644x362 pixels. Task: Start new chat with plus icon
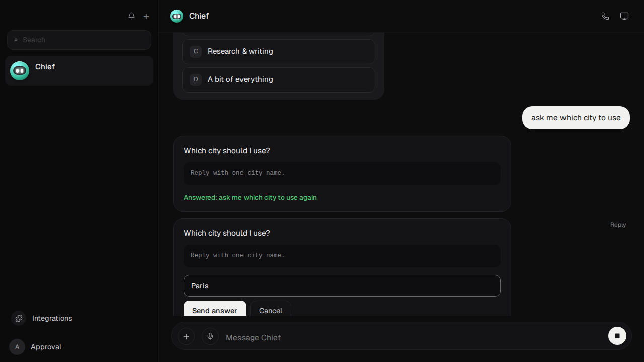click(x=146, y=16)
